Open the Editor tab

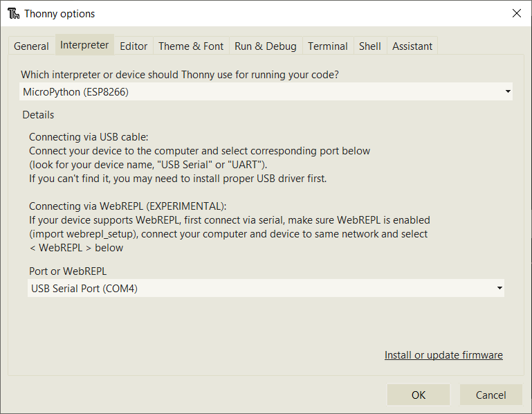click(134, 46)
